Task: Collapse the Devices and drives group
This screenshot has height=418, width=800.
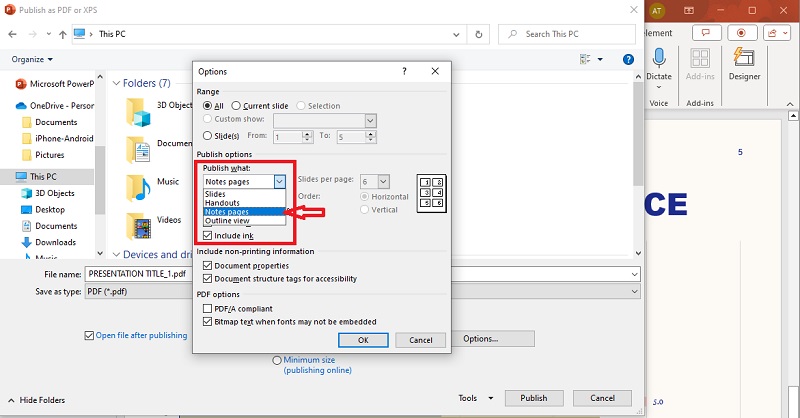Action: (x=116, y=254)
